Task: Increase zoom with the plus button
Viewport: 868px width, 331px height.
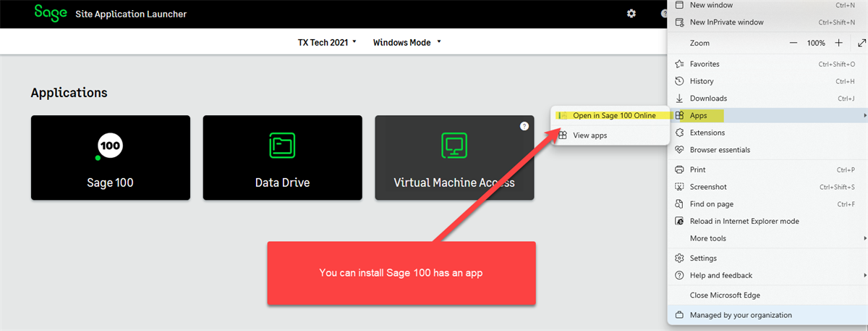Action: pos(838,43)
